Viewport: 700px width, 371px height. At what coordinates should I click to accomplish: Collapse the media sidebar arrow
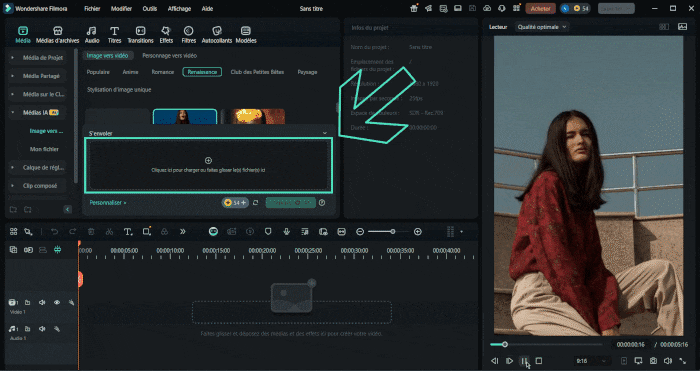coord(68,209)
